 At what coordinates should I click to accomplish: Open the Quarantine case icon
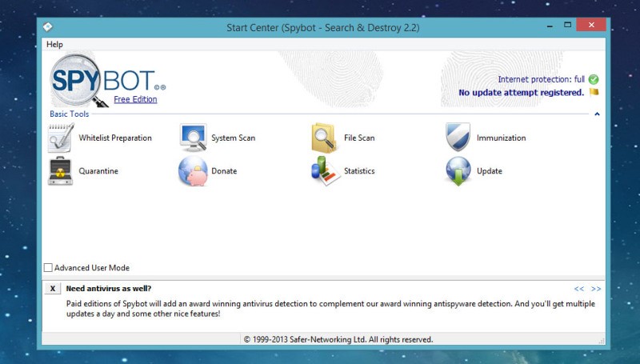click(x=61, y=171)
